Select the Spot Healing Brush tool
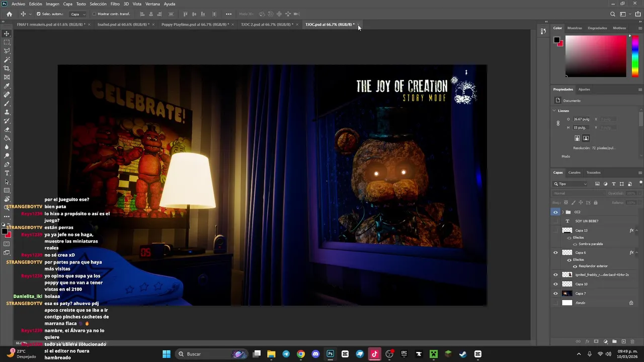This screenshot has width=644, height=362. point(7,95)
